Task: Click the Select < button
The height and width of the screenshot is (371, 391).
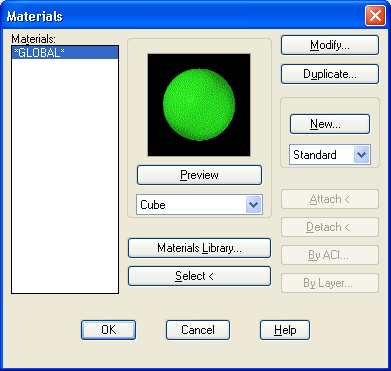Action: (199, 276)
